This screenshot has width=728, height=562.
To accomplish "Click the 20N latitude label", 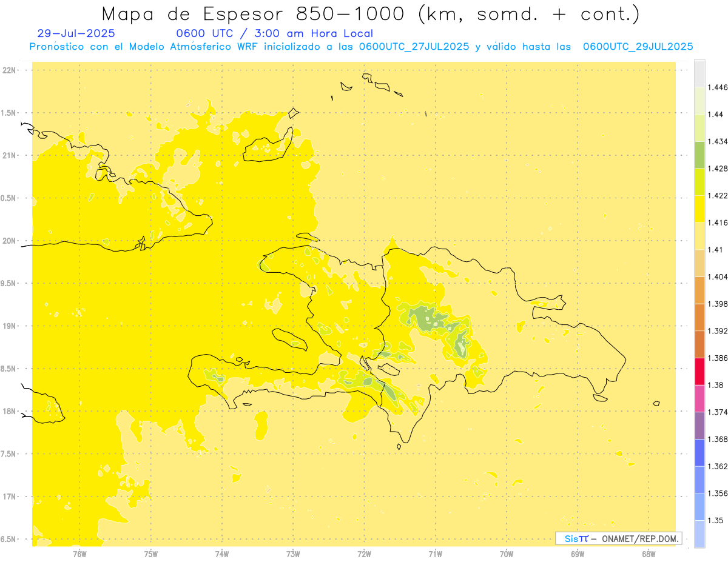I will click(10, 241).
